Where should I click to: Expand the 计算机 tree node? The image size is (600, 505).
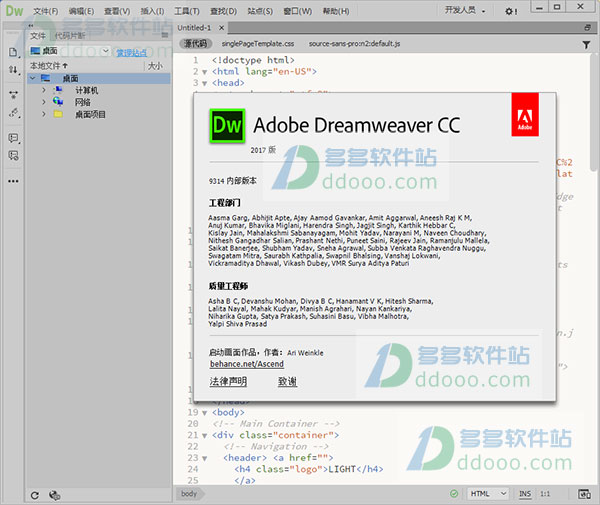tap(44, 90)
